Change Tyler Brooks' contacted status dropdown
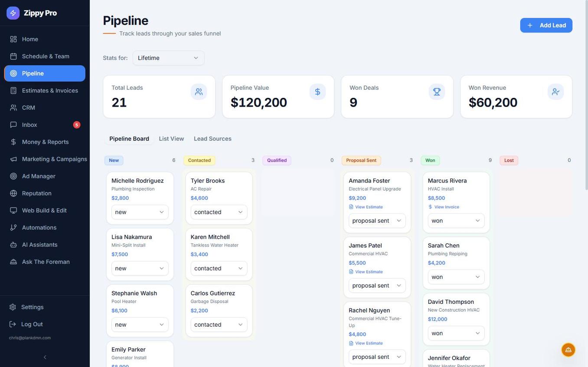Screen dimensions: 588x367 tap(219, 212)
